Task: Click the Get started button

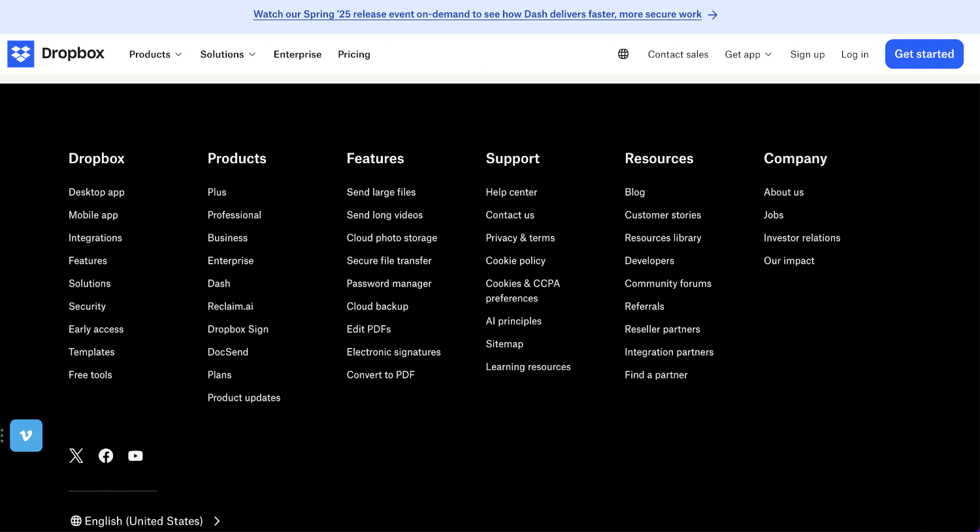Action: (924, 54)
